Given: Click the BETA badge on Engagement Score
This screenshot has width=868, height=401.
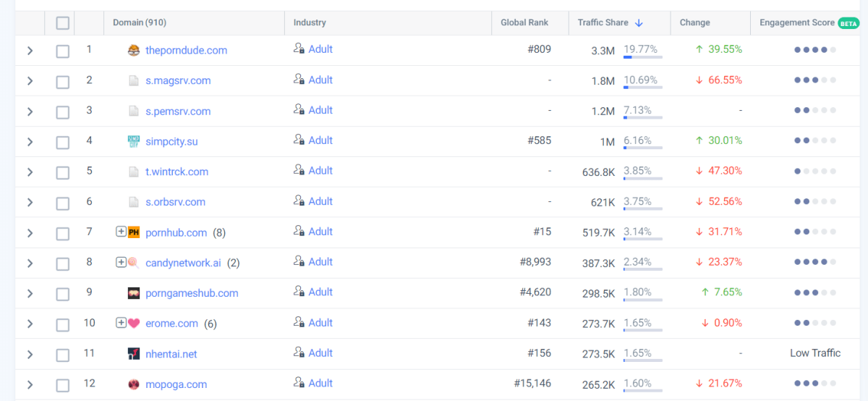Looking at the screenshot, I should coord(848,23).
